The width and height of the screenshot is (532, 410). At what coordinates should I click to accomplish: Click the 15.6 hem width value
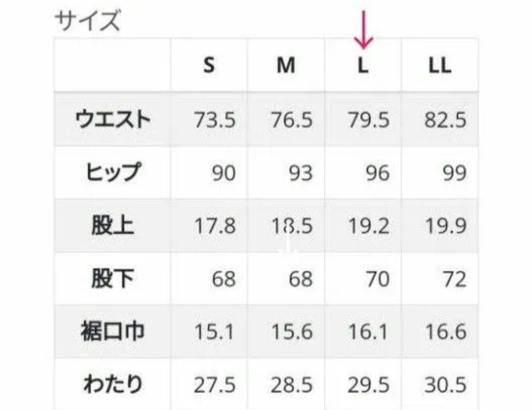tap(292, 332)
